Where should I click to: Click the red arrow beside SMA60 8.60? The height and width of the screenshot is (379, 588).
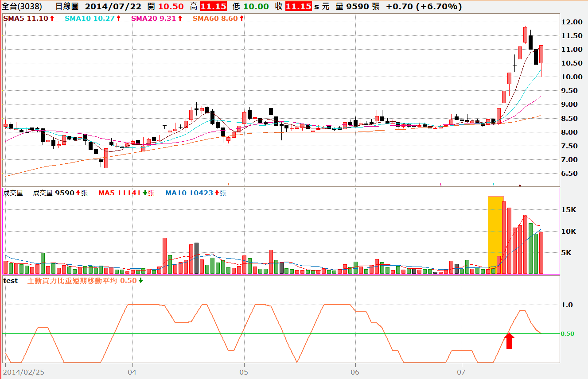click(x=241, y=19)
